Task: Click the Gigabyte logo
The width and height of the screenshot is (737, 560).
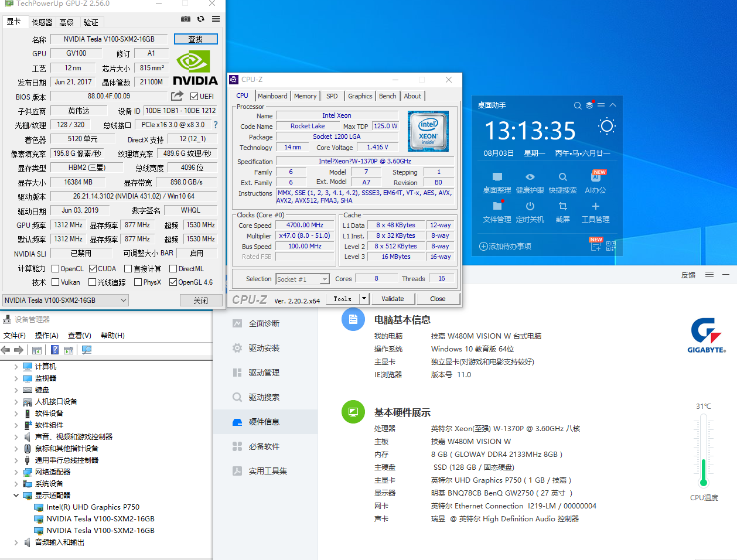Action: (707, 336)
